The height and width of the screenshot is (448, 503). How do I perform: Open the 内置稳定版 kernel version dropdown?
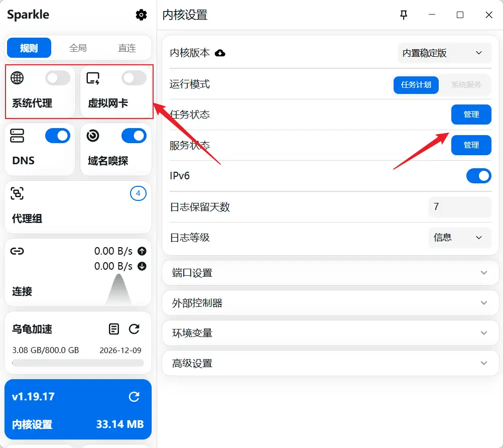(x=444, y=53)
